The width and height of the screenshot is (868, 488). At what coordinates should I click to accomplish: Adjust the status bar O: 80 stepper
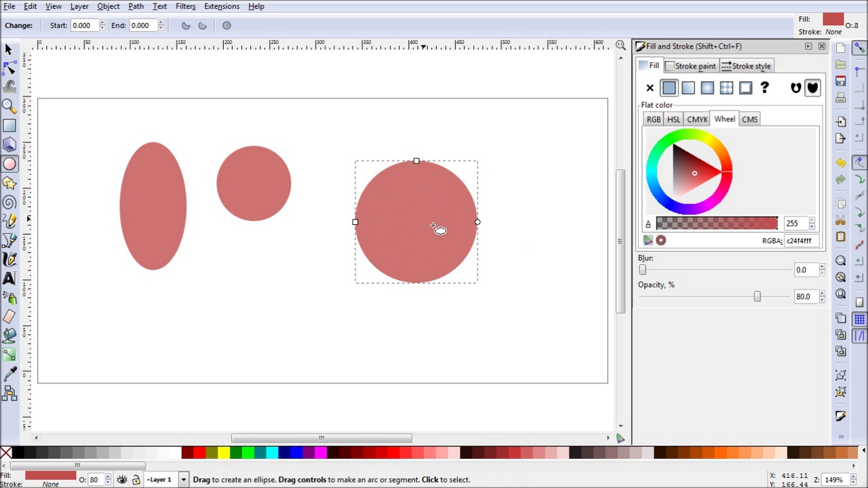[107, 480]
